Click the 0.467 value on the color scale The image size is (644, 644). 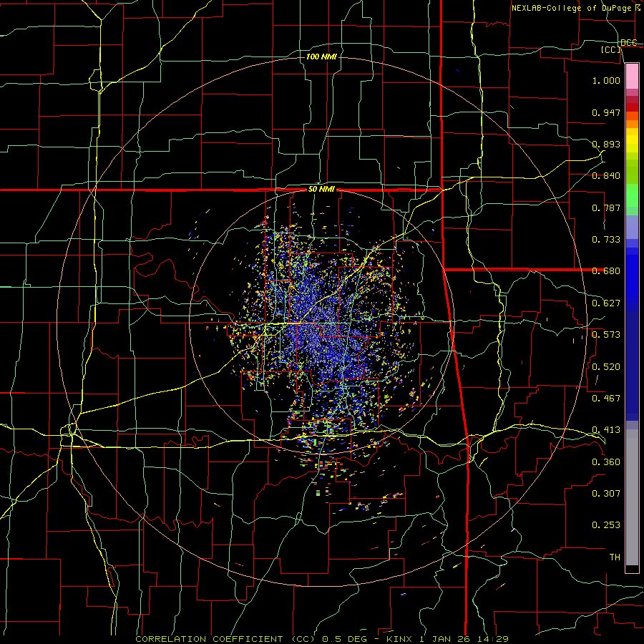(606, 399)
